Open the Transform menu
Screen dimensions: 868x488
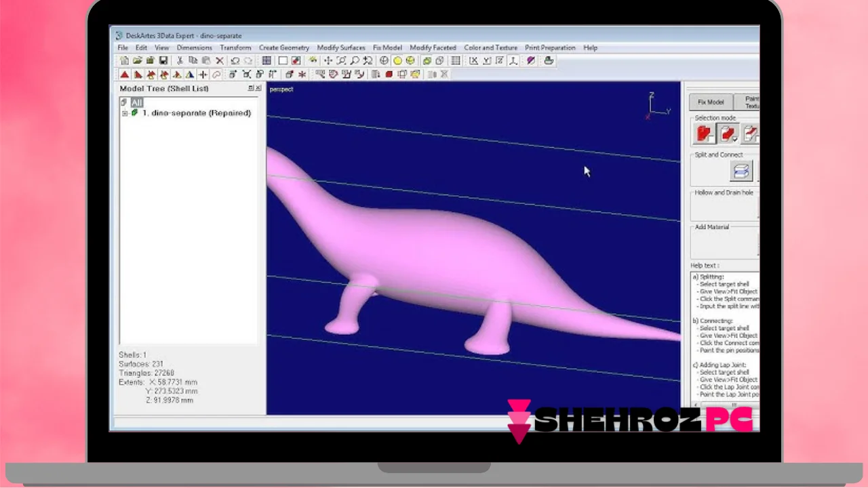(x=235, y=47)
